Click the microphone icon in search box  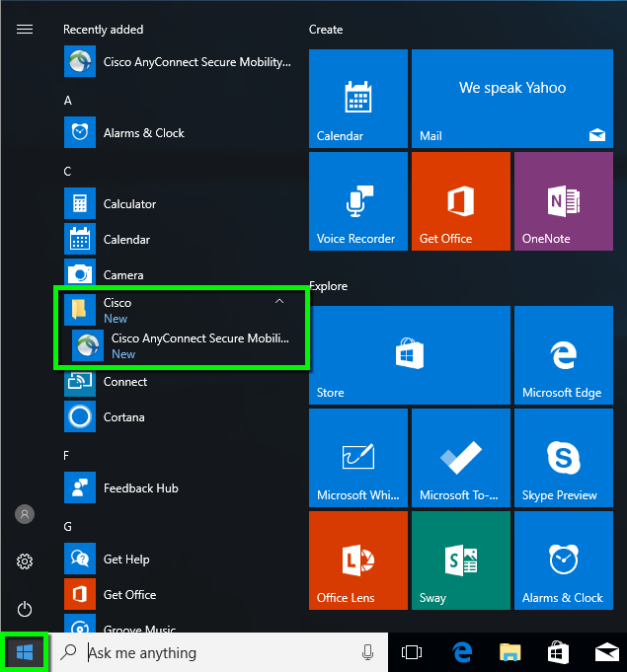tap(367, 652)
